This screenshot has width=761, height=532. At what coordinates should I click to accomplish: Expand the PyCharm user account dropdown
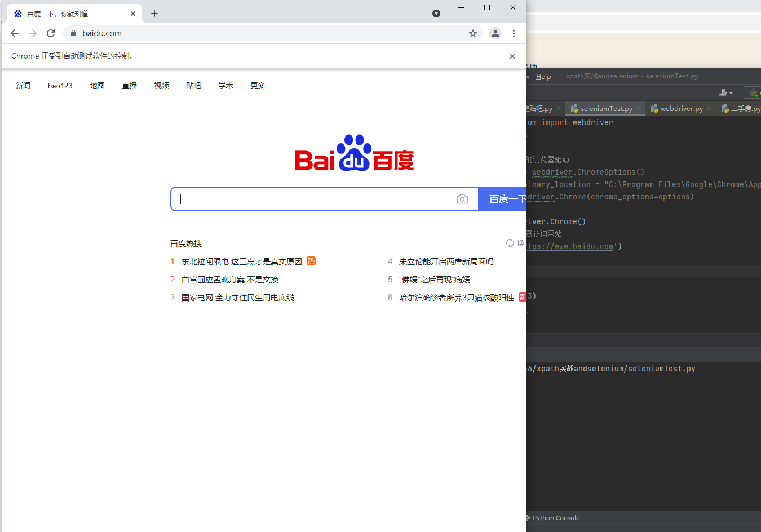727,92
